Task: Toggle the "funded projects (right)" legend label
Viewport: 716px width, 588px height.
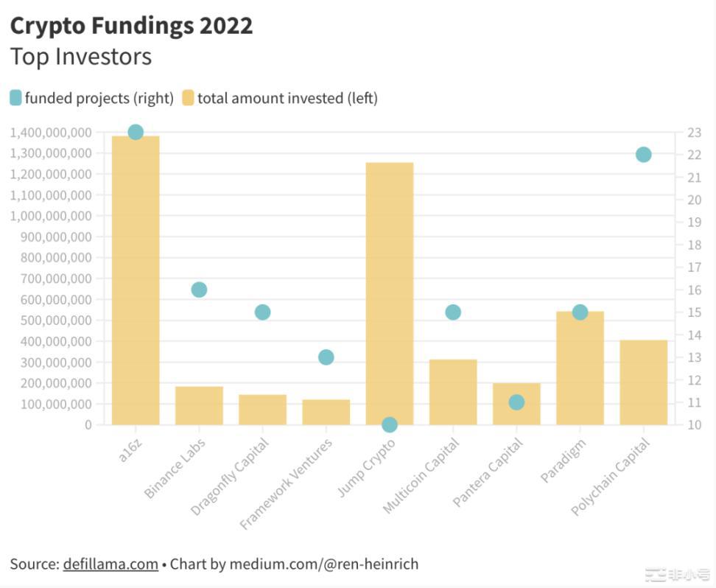Action: 99,98
